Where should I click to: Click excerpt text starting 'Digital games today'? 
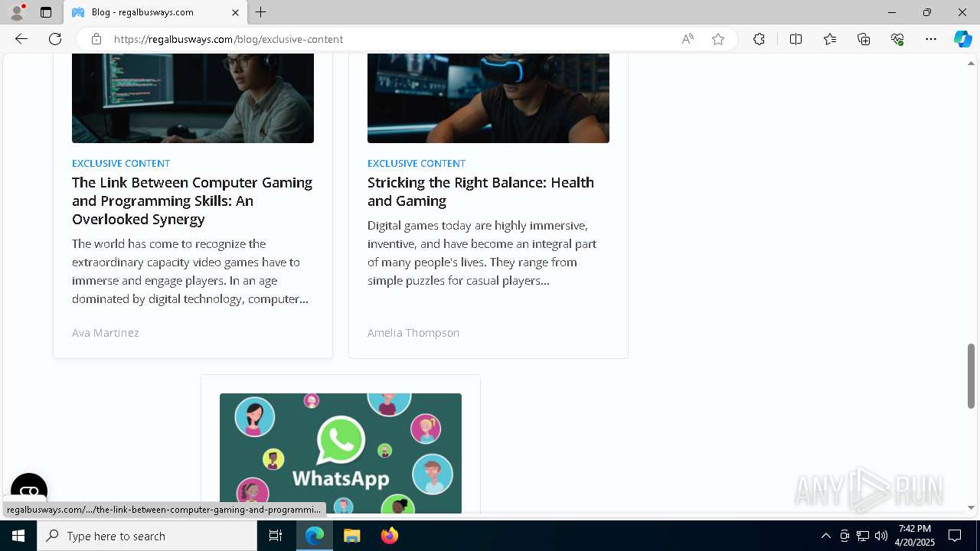(482, 253)
